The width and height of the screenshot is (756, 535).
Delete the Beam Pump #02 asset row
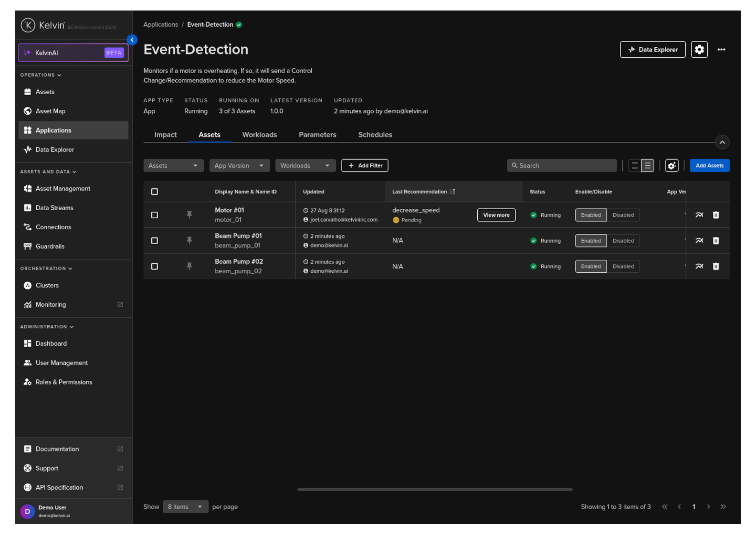click(x=716, y=267)
